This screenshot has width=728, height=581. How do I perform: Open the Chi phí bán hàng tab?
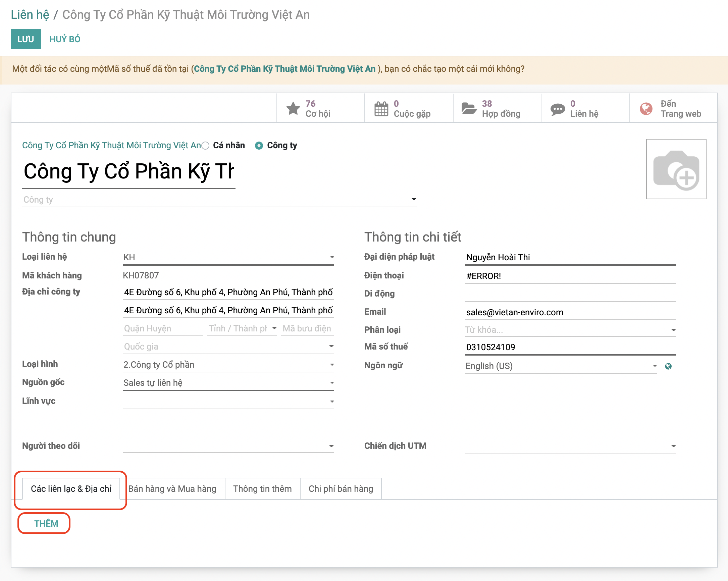341,489
